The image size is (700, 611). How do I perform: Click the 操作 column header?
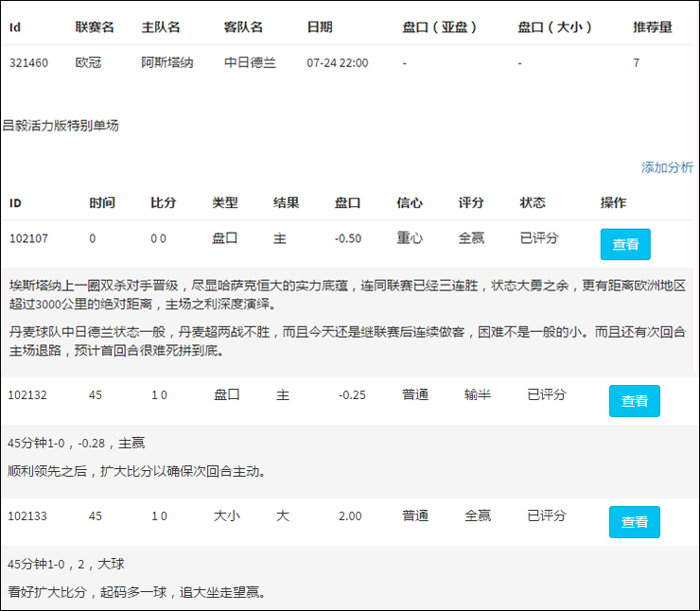coord(613,203)
